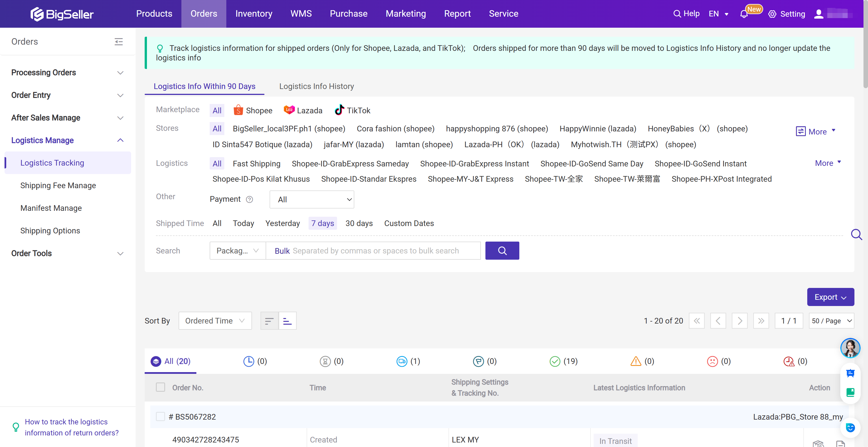Image resolution: width=868 pixels, height=447 pixels.
Task: Open the Ordered Time sort dropdown
Action: coord(215,320)
